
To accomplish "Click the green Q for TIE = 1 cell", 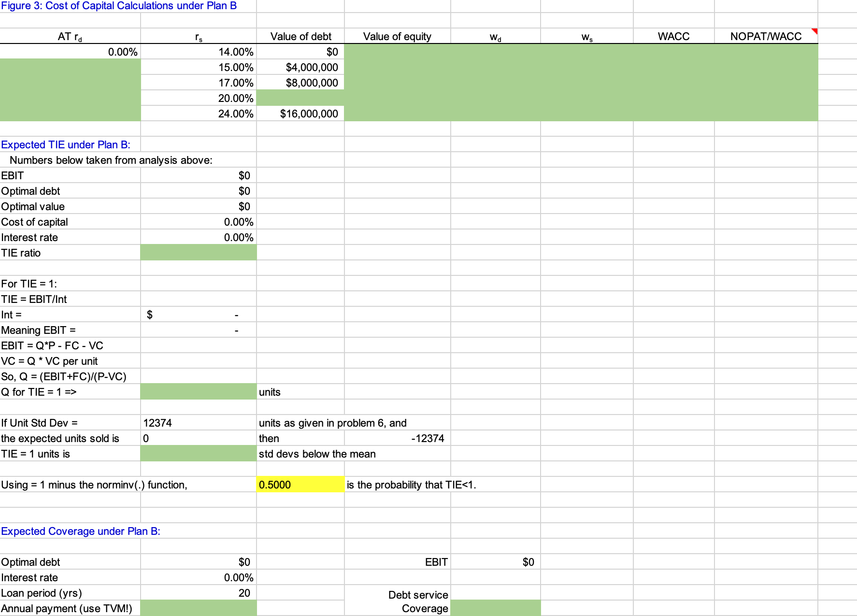I will coord(198,391).
